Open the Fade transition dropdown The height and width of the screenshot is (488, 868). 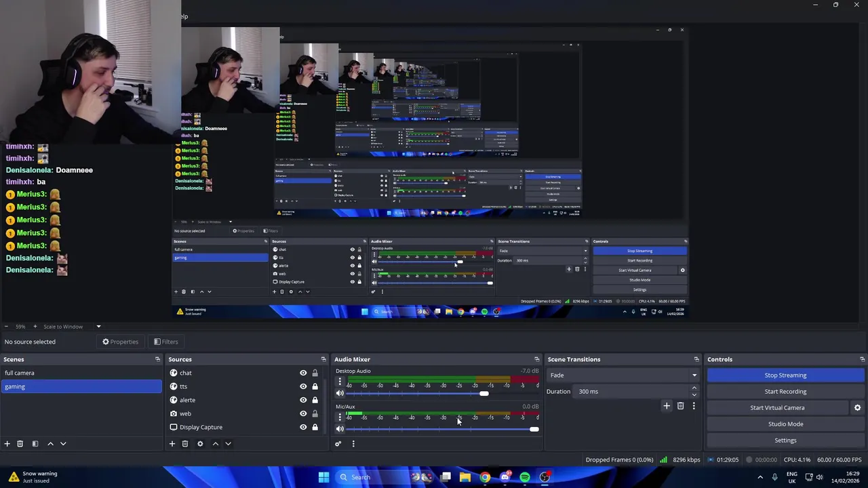[623, 375]
